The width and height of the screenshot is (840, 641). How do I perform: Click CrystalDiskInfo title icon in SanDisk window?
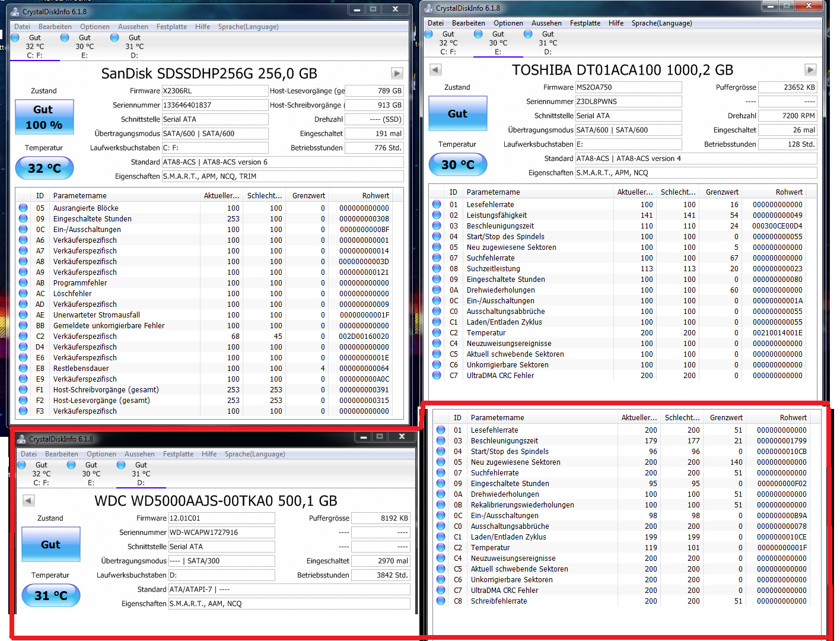[x=15, y=11]
